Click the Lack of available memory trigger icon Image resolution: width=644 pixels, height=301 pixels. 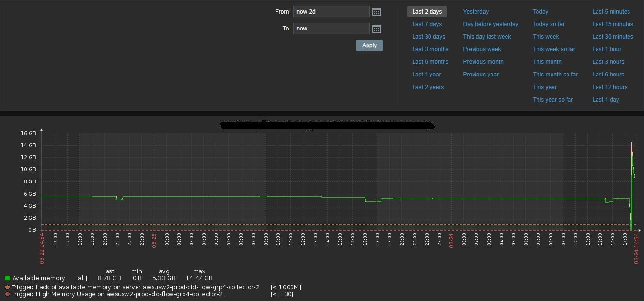[x=7, y=287]
